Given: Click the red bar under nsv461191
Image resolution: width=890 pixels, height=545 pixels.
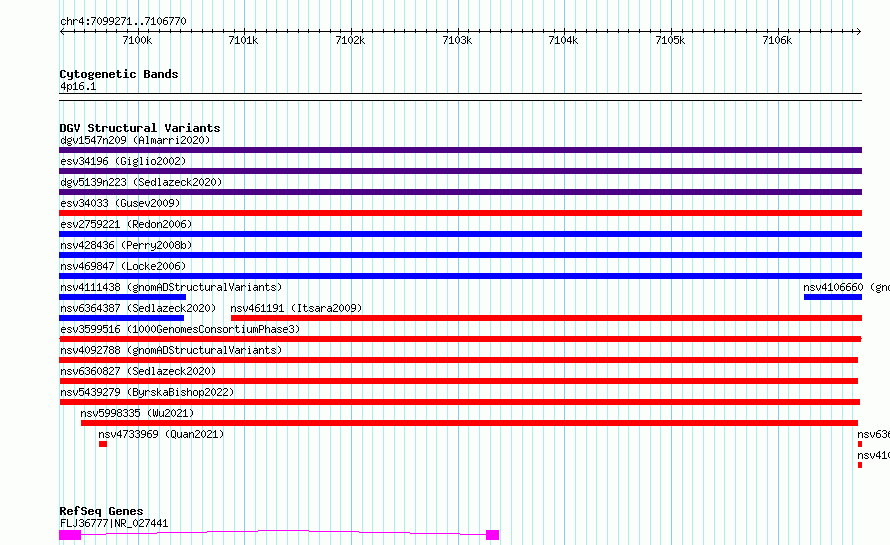Looking at the screenshot, I should [547, 318].
